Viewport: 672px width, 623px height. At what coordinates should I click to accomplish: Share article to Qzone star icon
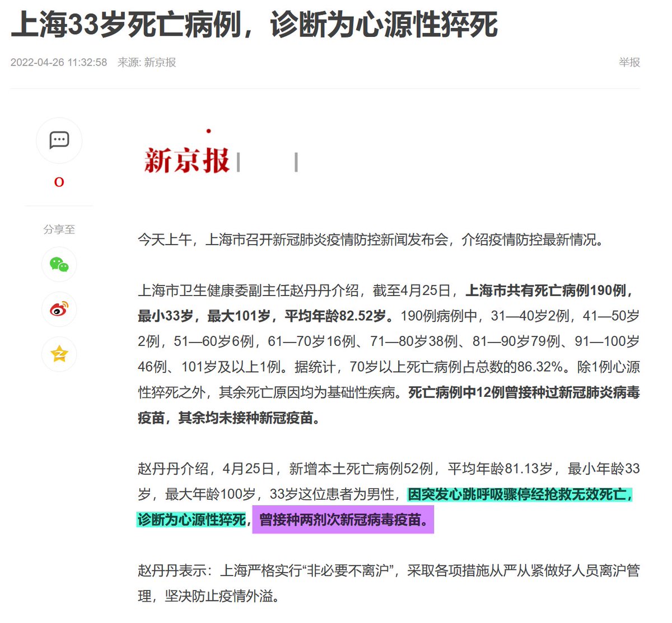[x=59, y=354]
